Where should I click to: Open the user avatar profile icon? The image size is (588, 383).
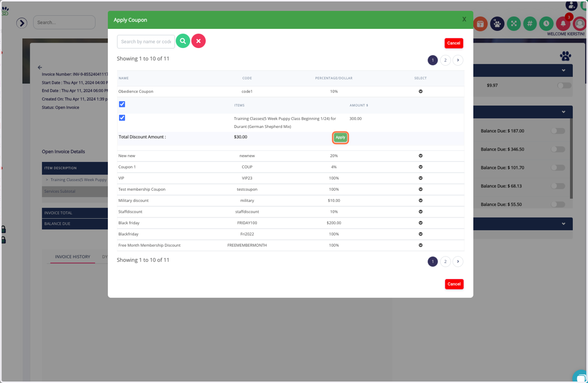point(580,24)
